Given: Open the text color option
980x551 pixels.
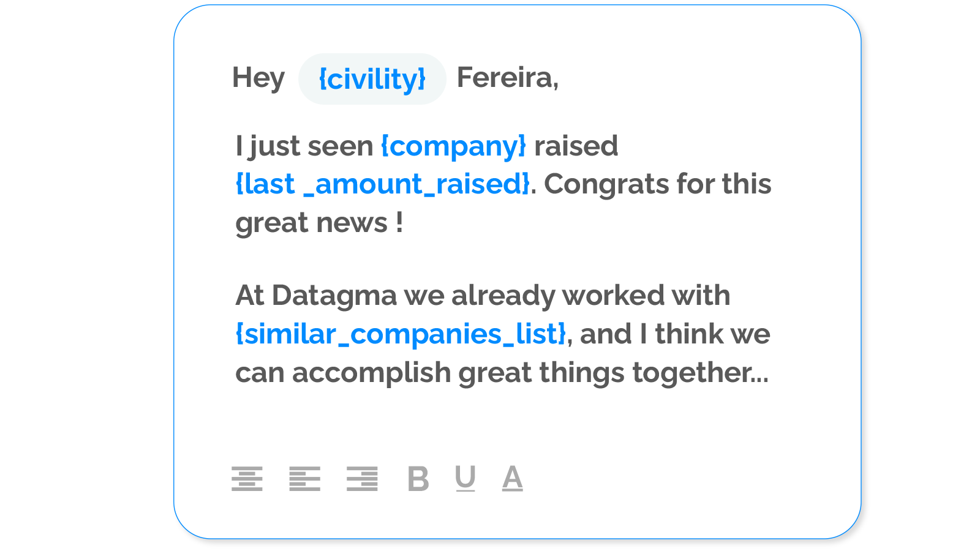Looking at the screenshot, I should coord(513,478).
